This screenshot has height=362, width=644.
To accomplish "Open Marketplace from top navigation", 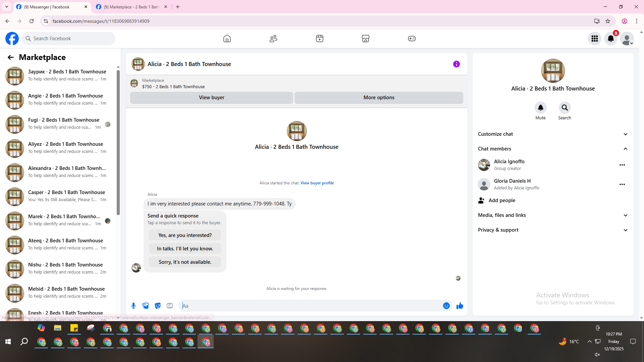I will click(x=365, y=39).
